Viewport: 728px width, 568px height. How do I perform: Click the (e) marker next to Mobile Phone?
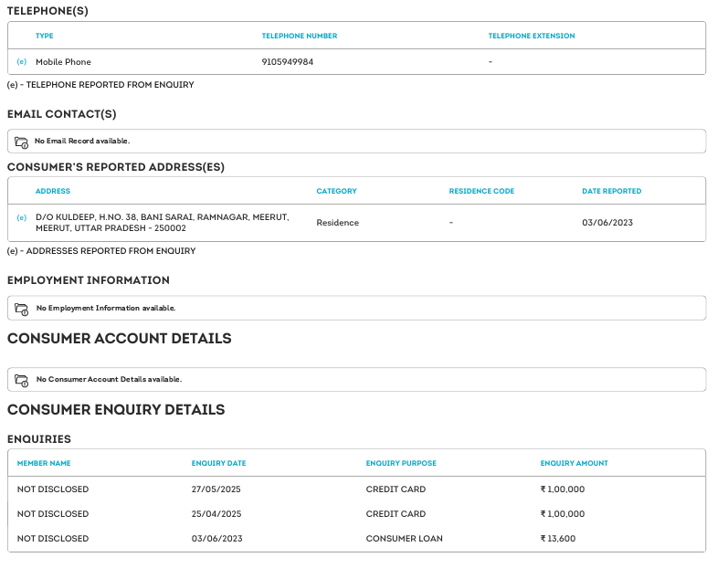22,62
